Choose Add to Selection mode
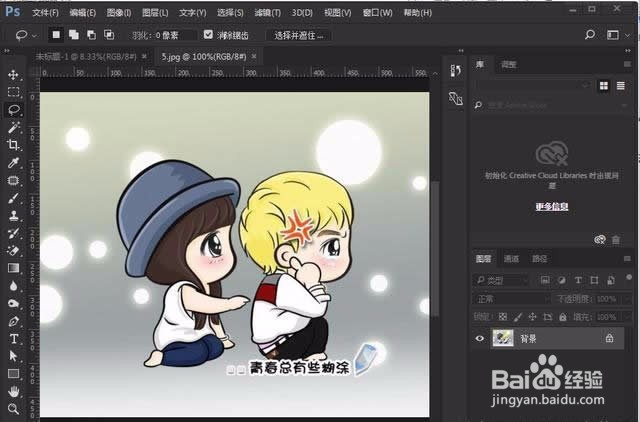This screenshot has width=640, height=422. click(74, 35)
